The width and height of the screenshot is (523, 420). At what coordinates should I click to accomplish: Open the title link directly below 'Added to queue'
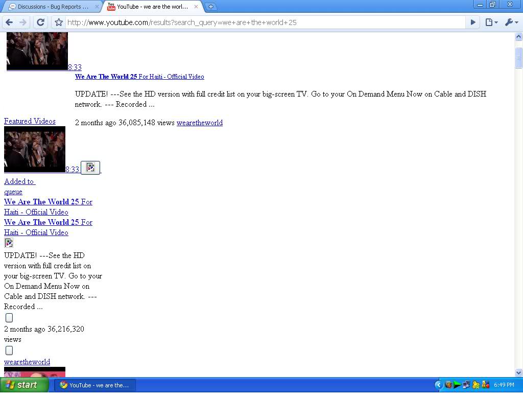click(48, 207)
